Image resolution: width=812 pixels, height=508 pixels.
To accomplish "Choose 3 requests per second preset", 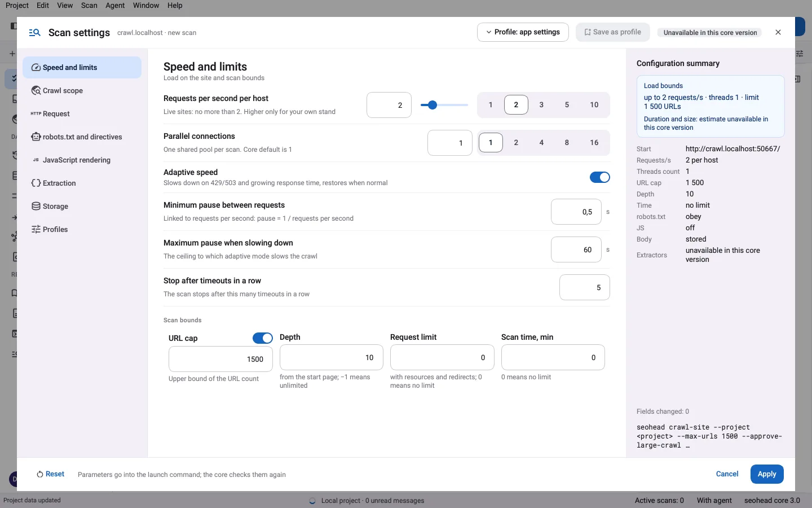I will click(x=541, y=105).
